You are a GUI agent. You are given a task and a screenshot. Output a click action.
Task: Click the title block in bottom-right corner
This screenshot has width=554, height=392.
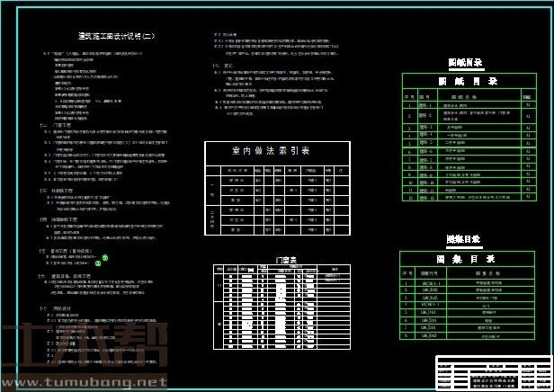[493, 372]
